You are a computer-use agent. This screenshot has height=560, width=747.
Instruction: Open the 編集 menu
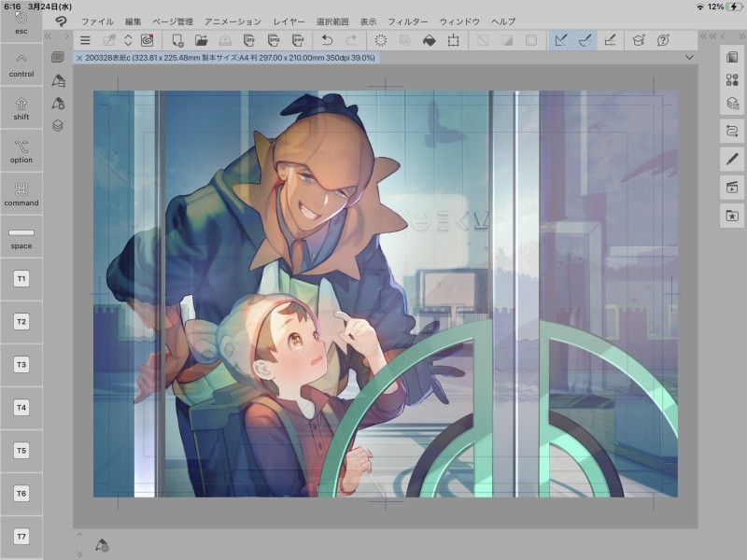133,21
